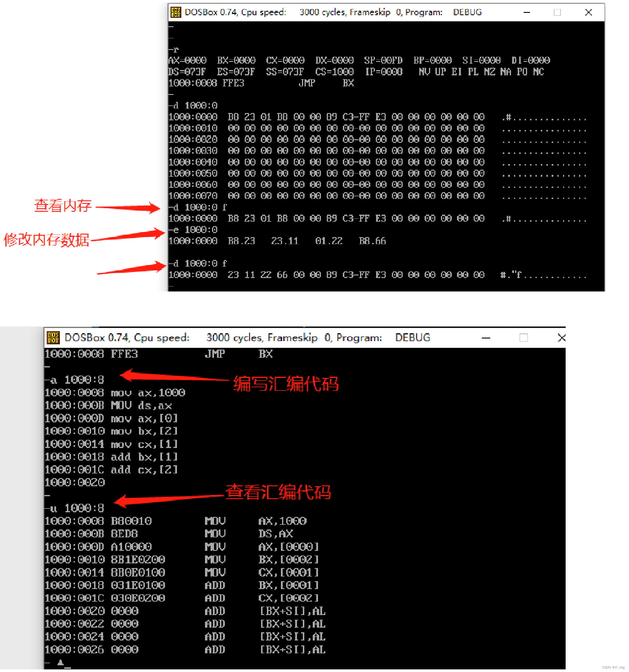Click the 'A10000' machine code bytes
Viewport: 629px width, 672px height.
pos(131,547)
